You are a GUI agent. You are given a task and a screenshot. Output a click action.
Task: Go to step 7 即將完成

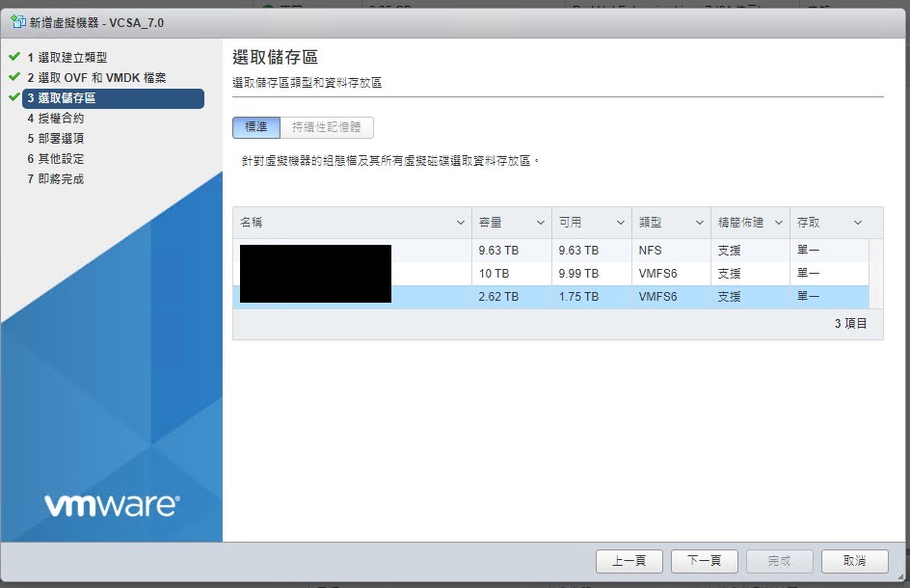tap(56, 179)
